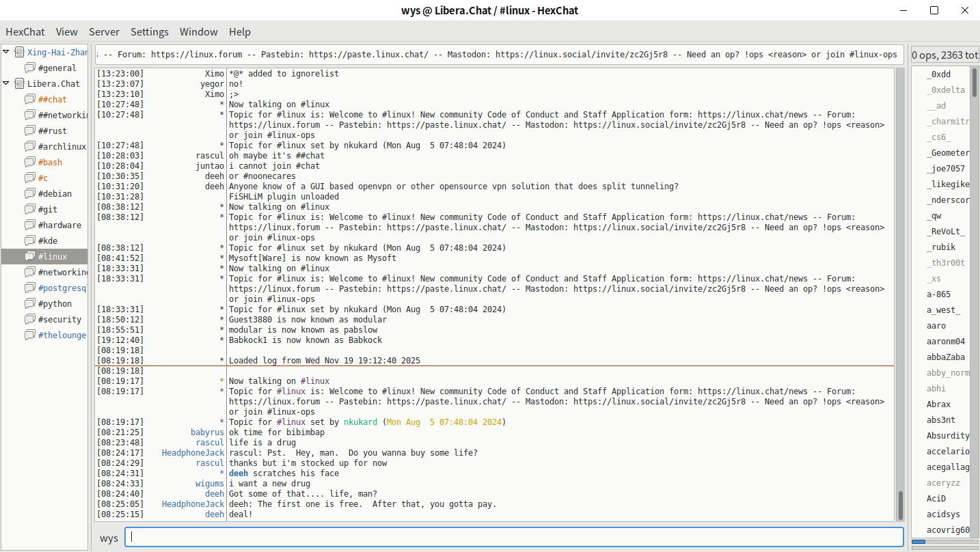Open the Server menu
Screen dimensions: 980x552
(x=104, y=32)
